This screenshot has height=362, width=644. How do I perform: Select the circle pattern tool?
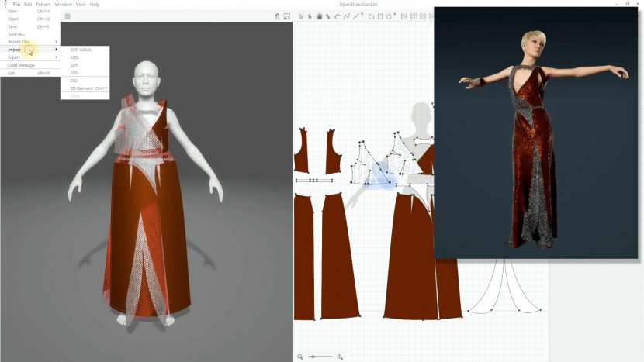(390, 16)
